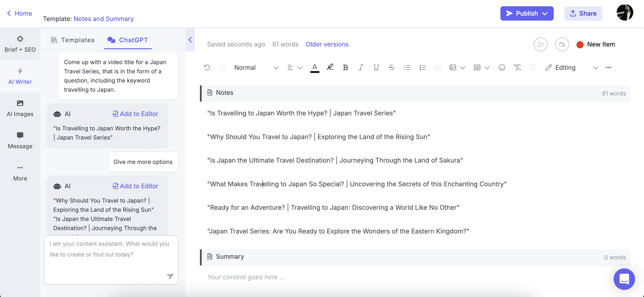
Task: Click the add comment icon
Action: 532,67
